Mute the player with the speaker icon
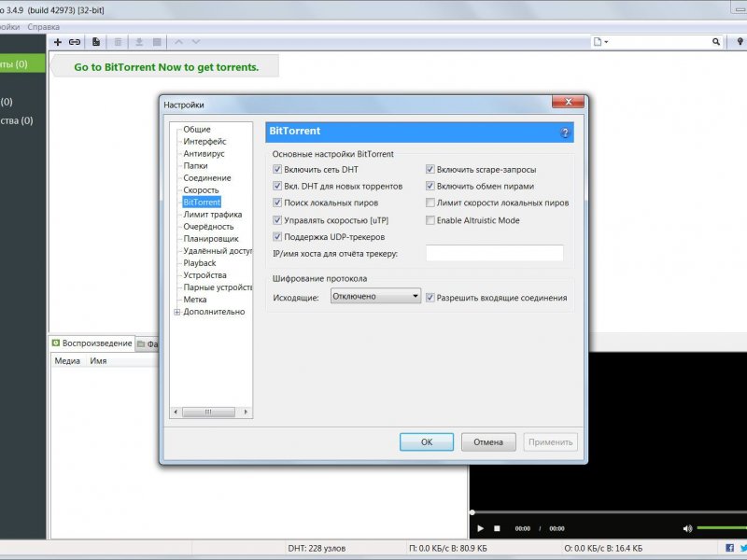747x560 pixels. click(x=687, y=528)
